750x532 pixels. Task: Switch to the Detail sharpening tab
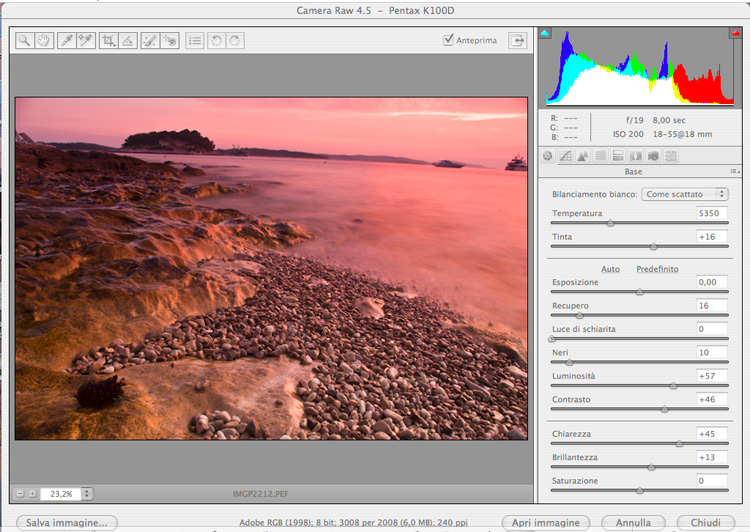(583, 156)
